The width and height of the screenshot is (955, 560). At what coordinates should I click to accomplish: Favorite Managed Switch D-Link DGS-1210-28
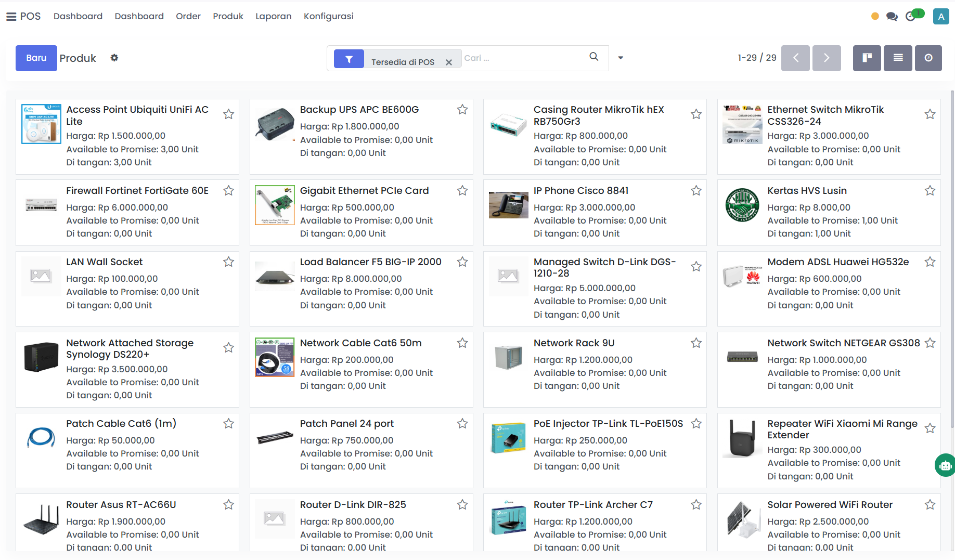pyautogui.click(x=696, y=267)
